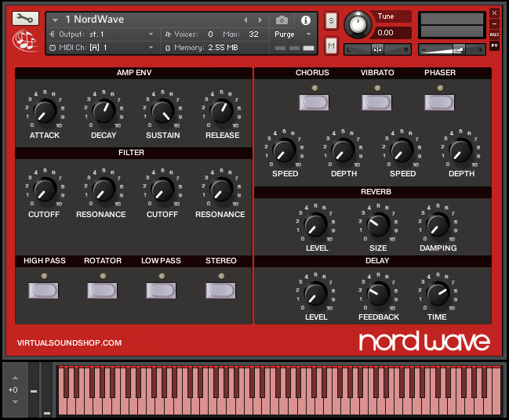Screen dimensions: 509x420
Task: Click the camera snapshot icon
Action: click(282, 20)
